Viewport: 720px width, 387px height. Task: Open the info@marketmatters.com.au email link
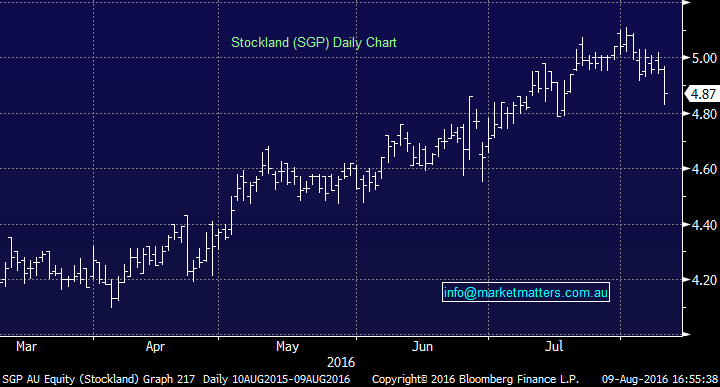[526, 292]
